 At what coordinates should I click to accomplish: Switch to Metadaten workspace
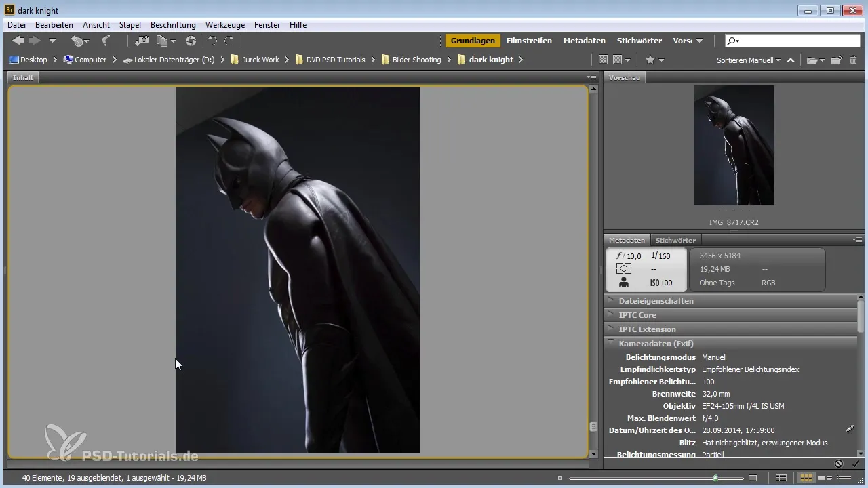pos(585,41)
